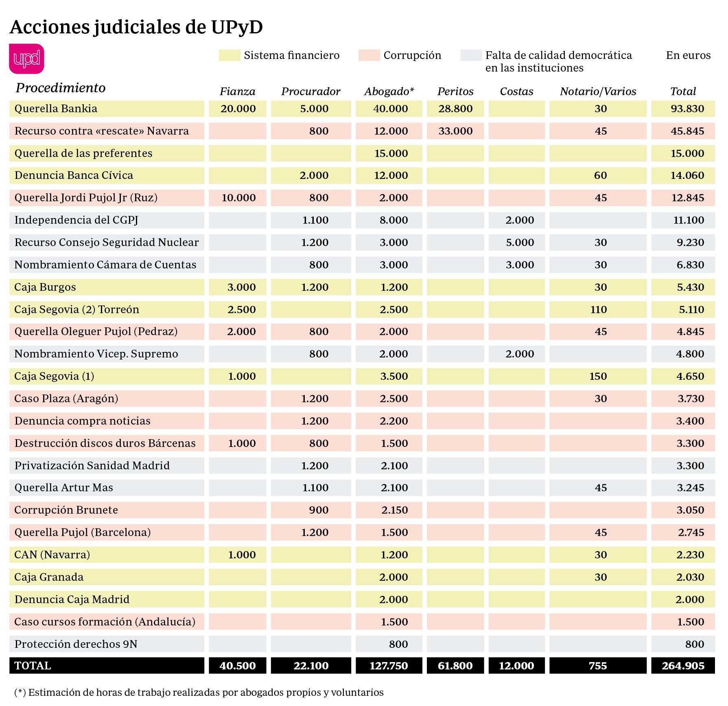Click the 14.060 total for Banca Cívica
Screen dimensions: 728x706
tap(687, 175)
